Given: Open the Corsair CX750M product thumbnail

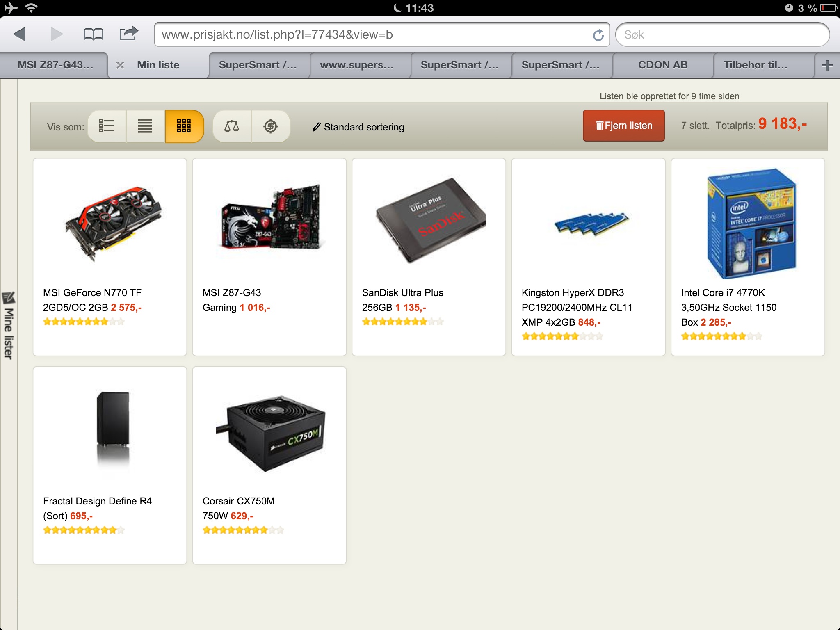Looking at the screenshot, I should pyautogui.click(x=269, y=433).
